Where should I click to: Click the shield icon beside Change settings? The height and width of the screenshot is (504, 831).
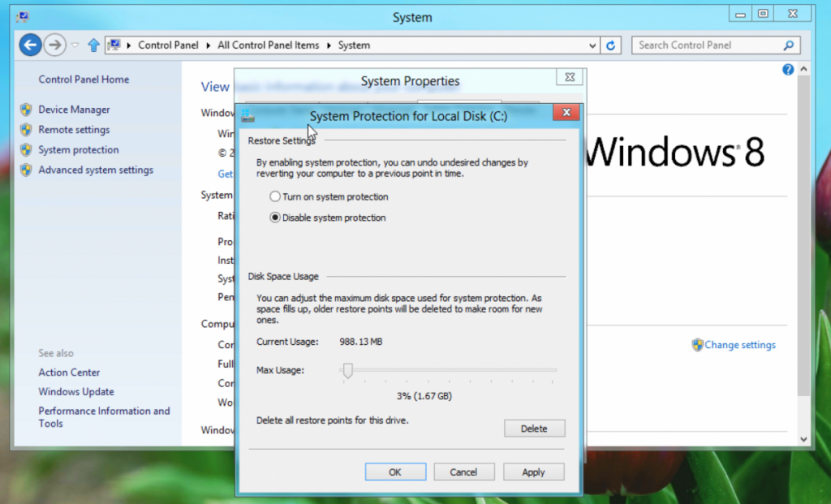(x=697, y=345)
